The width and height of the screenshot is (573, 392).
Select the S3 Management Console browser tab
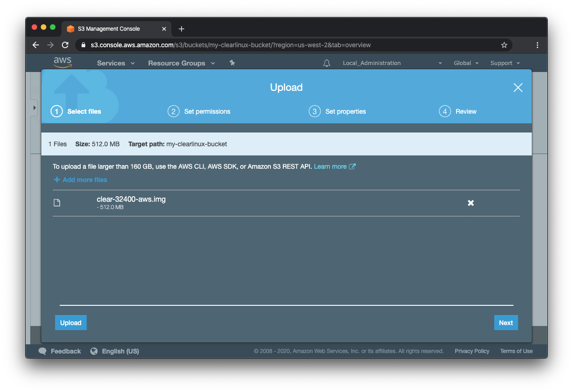click(117, 29)
